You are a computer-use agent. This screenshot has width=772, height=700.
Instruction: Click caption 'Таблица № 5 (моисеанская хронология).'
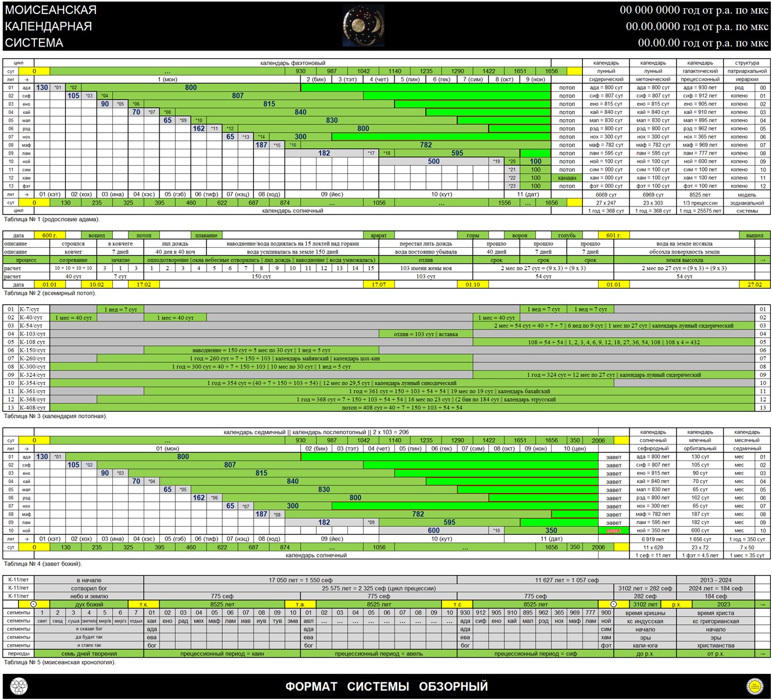[x=60, y=662]
